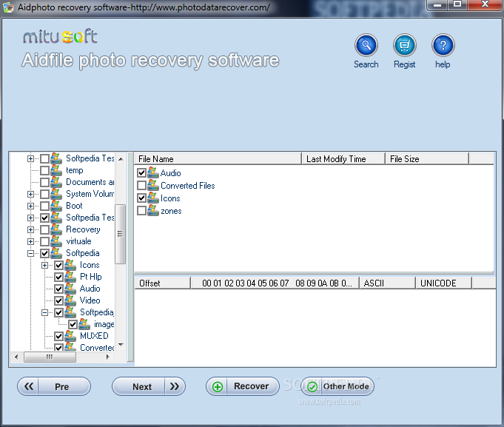Check the zones checkbox
Viewport: 504px width, 427px height.
coord(141,211)
